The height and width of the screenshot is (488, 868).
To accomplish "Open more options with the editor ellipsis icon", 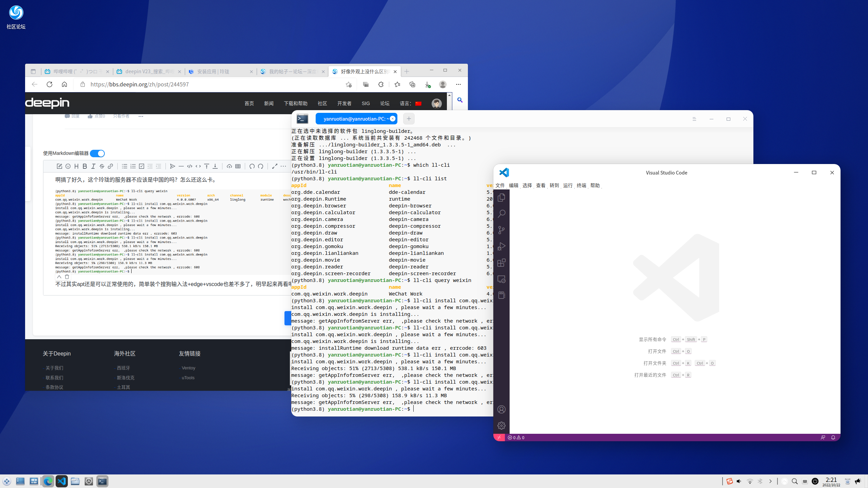I will tap(283, 166).
